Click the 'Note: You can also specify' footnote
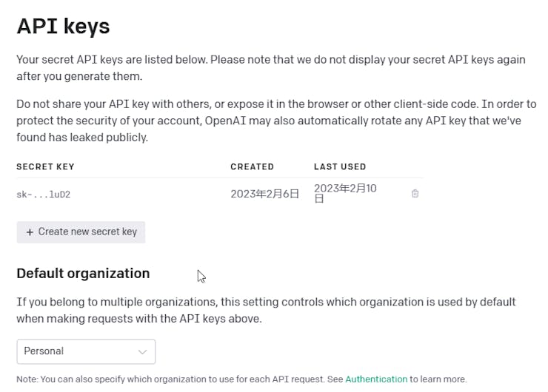This screenshot has width=548, height=392. [x=178, y=379]
